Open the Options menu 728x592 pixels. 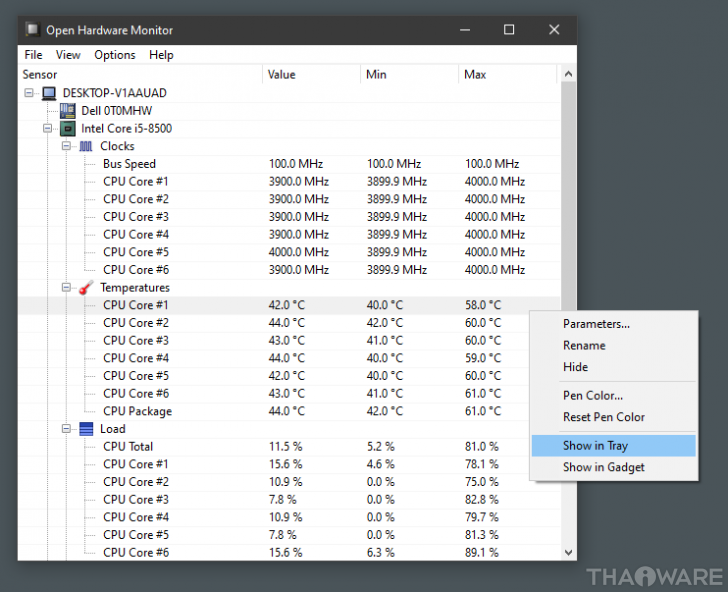[x=115, y=55]
